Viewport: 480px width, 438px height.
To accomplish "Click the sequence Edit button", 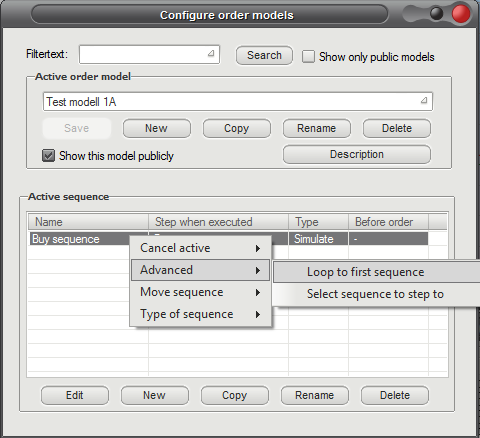I will (75, 395).
